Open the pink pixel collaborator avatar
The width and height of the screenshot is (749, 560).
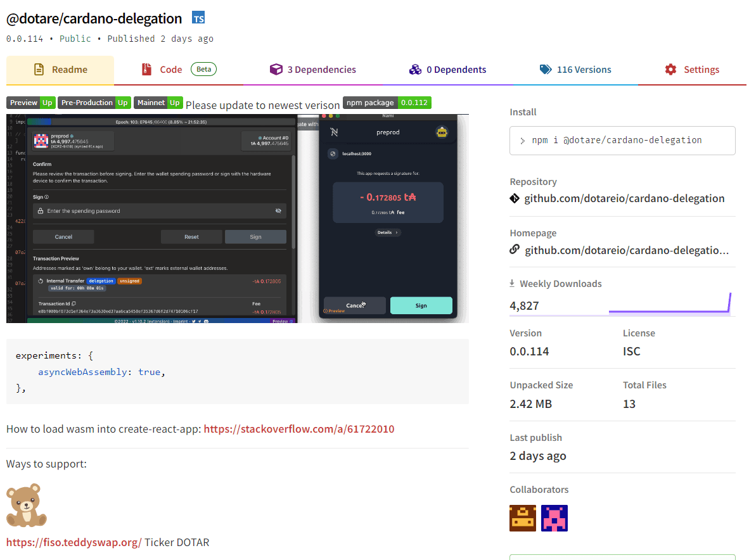554,518
